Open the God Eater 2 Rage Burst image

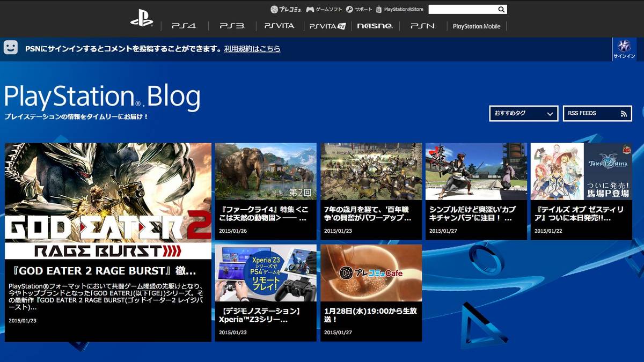[108, 201]
